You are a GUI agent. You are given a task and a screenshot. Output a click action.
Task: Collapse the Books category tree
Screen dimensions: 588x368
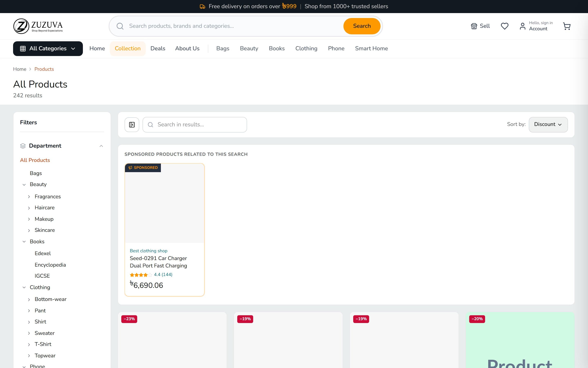pos(24,242)
